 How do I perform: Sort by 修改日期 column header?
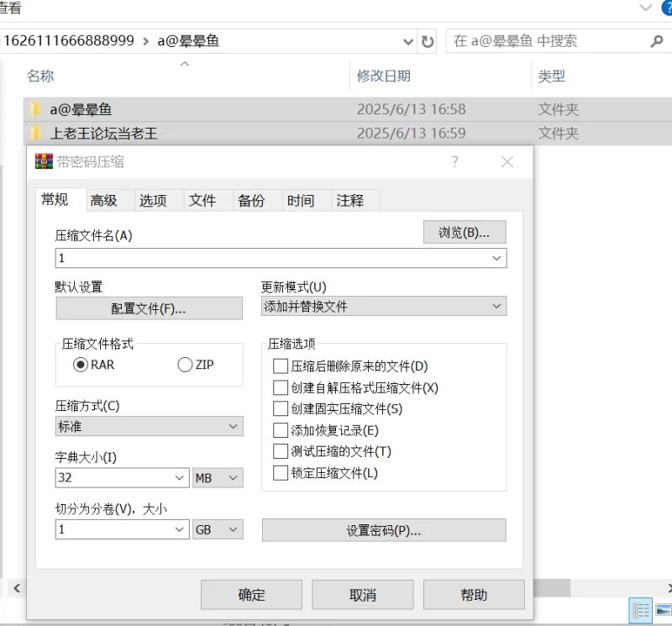(x=384, y=76)
